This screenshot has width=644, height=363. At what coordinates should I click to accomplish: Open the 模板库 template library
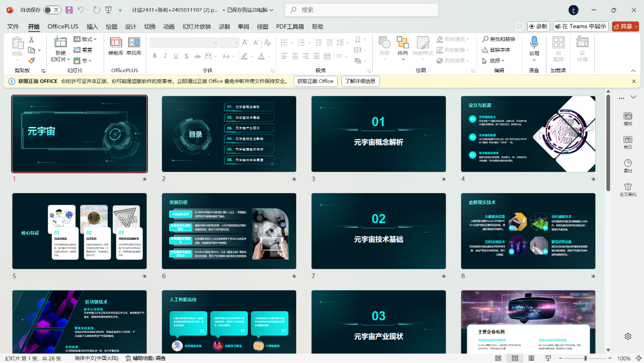pos(116,46)
